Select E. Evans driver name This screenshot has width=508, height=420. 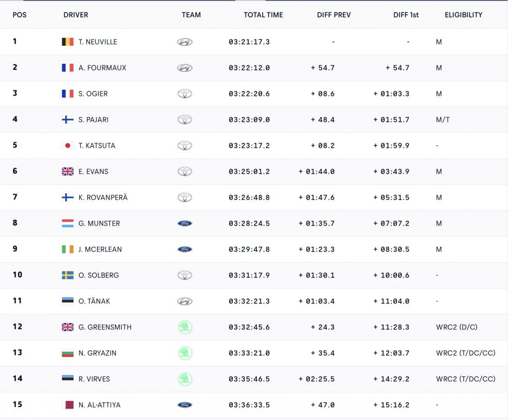point(93,172)
